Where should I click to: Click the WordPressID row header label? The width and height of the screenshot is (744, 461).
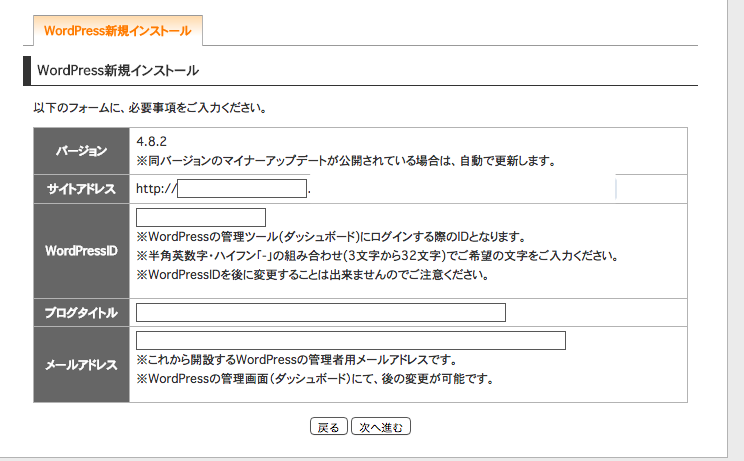[82, 251]
